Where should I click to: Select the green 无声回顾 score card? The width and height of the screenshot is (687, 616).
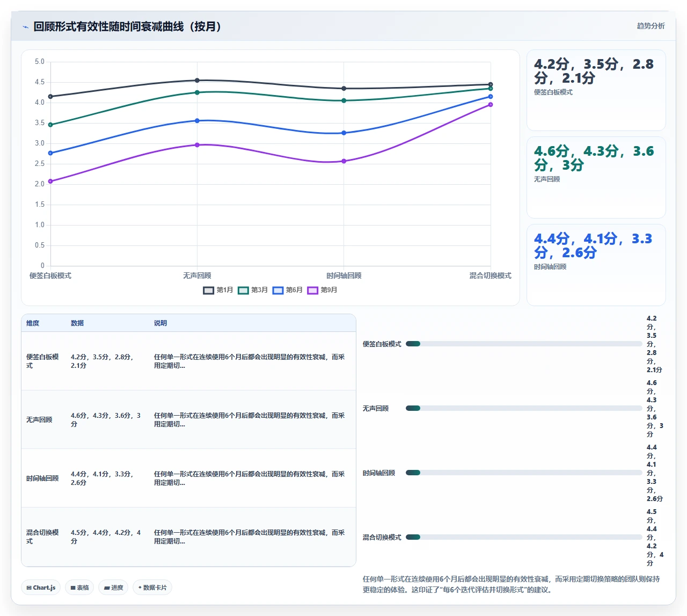point(596,177)
